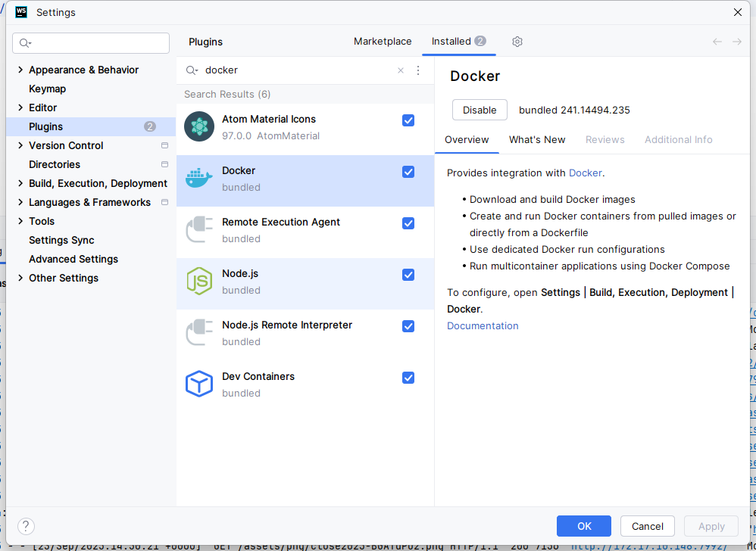The height and width of the screenshot is (551, 756).
Task: Expand Languages & Frameworks group
Action: 20,202
